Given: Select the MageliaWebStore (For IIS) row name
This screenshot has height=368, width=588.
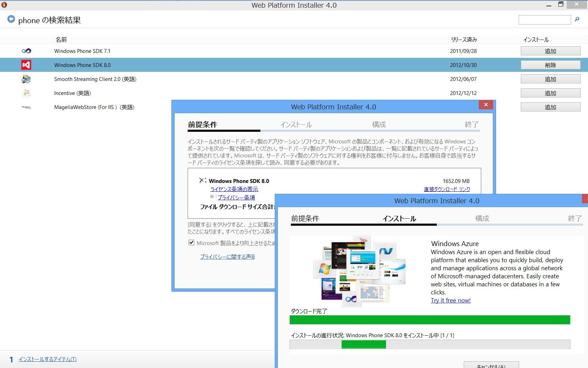Looking at the screenshot, I should pos(94,107).
